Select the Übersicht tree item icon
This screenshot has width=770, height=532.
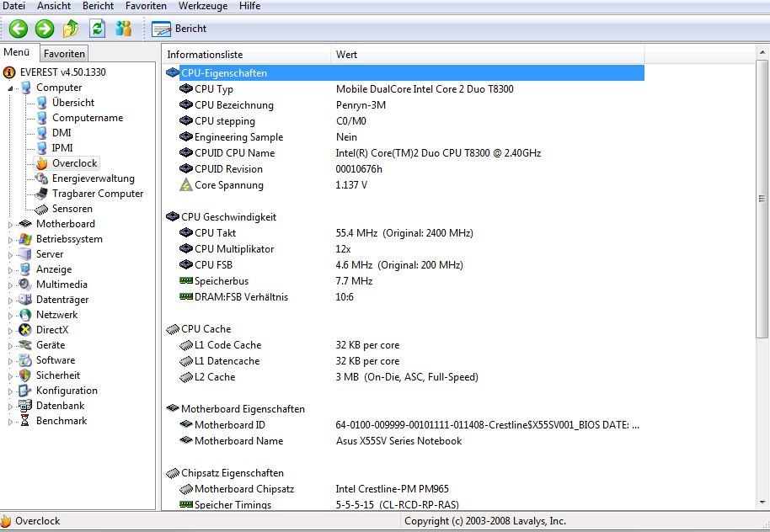[x=42, y=103]
